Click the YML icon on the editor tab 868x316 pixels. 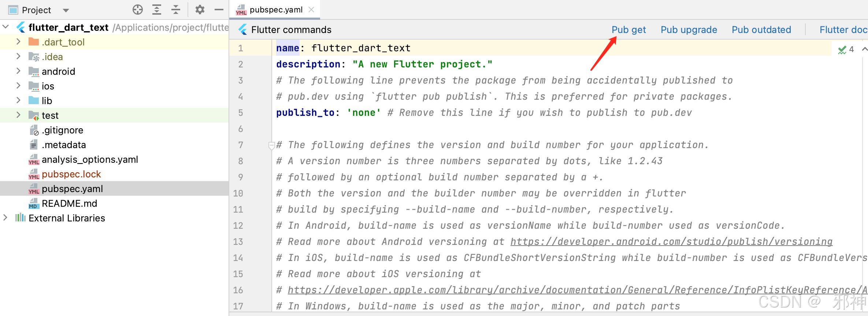coord(241,10)
